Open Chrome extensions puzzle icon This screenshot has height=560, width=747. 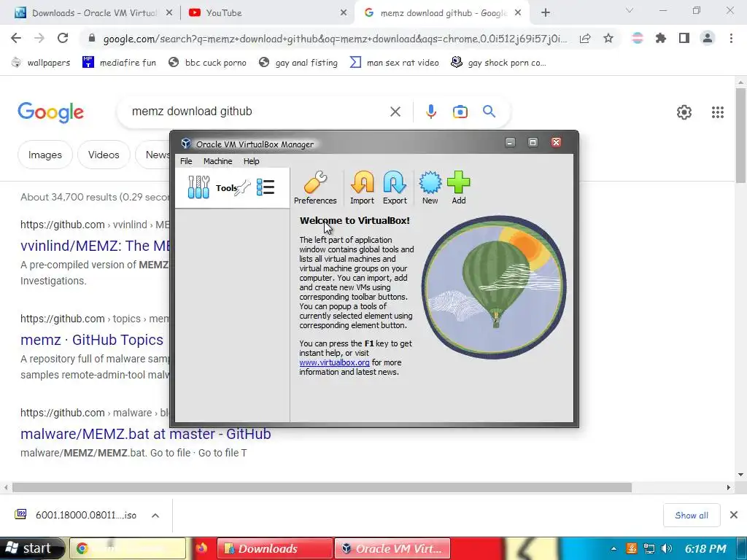coord(661,38)
